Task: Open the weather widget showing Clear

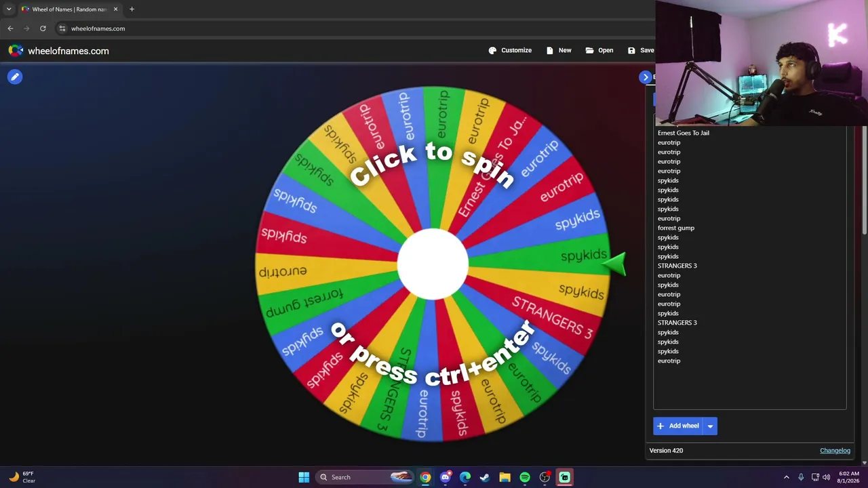Action: [22, 477]
